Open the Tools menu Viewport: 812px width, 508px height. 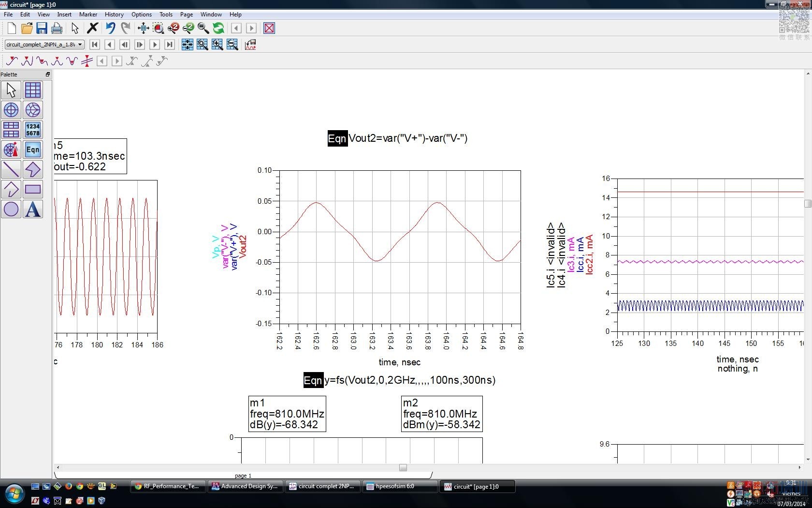pos(166,15)
